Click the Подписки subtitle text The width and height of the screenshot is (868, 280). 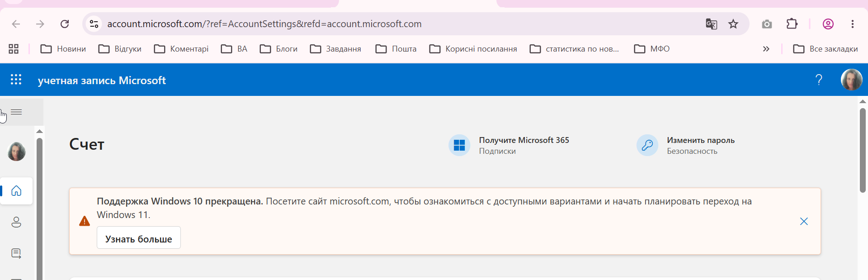pos(497,151)
